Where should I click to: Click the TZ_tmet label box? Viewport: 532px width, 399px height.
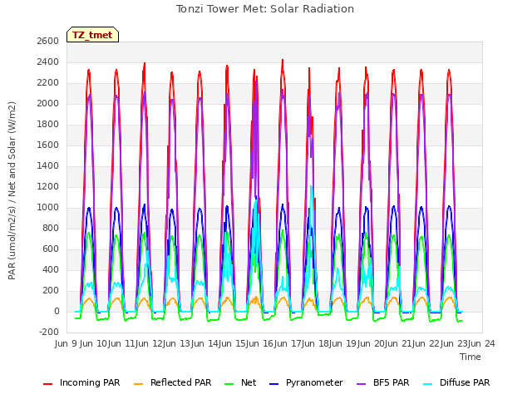(92, 35)
